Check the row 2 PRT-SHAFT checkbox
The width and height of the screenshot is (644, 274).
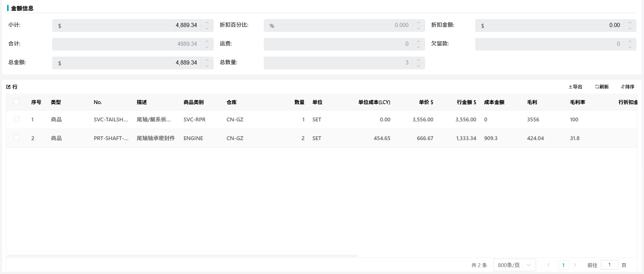17,138
